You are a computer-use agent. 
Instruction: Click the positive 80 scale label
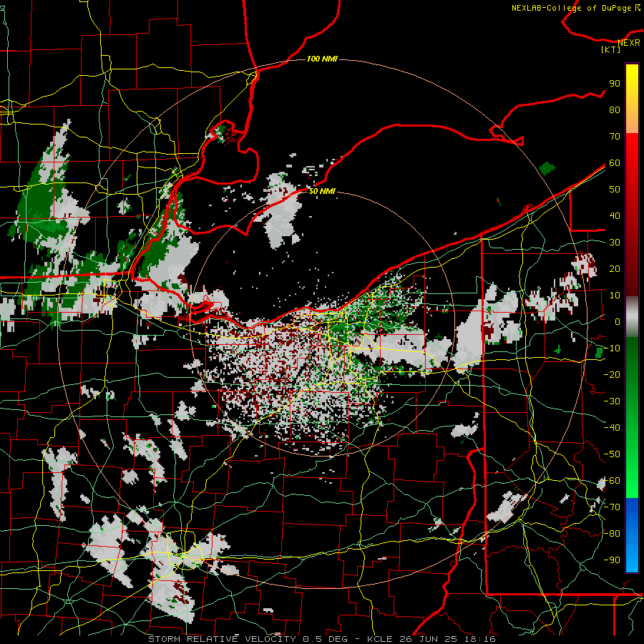tap(615, 110)
